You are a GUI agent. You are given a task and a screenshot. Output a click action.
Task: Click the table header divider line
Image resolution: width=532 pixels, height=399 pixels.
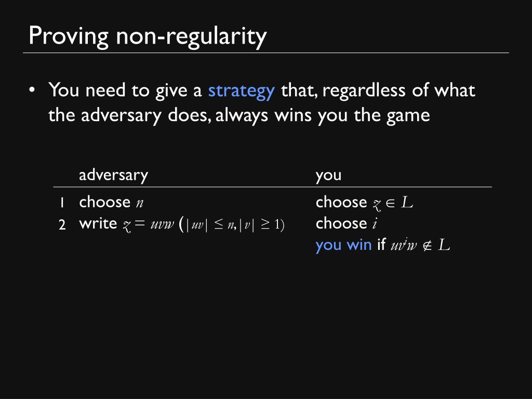point(272,187)
